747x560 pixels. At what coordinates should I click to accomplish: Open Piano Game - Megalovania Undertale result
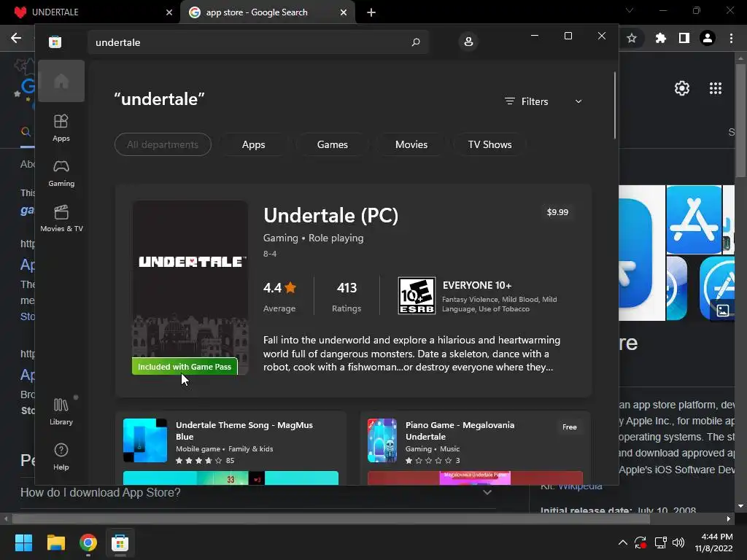click(460, 430)
